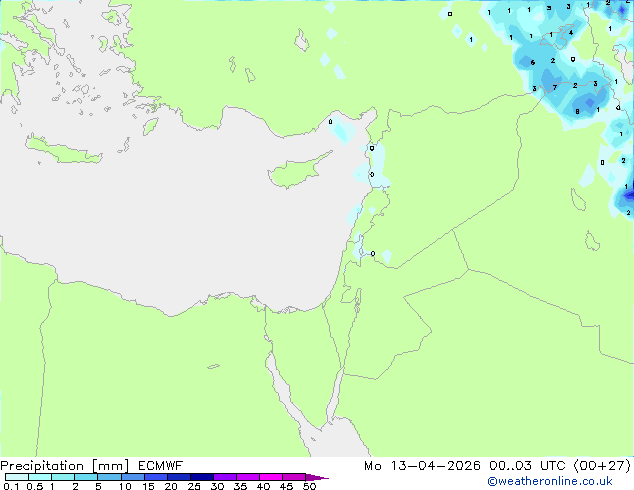
Task: Pick the 15–20 mm legend color box
Action: pyautogui.click(x=155, y=477)
